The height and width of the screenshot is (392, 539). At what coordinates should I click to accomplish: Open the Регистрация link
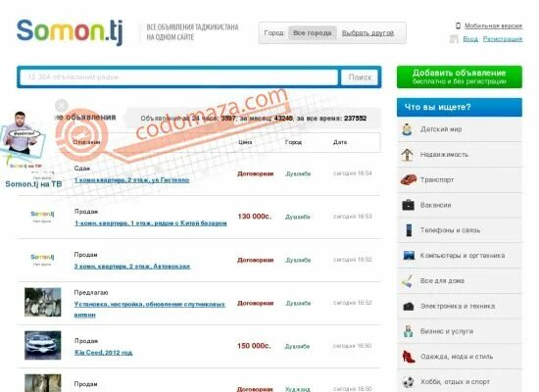click(x=503, y=39)
